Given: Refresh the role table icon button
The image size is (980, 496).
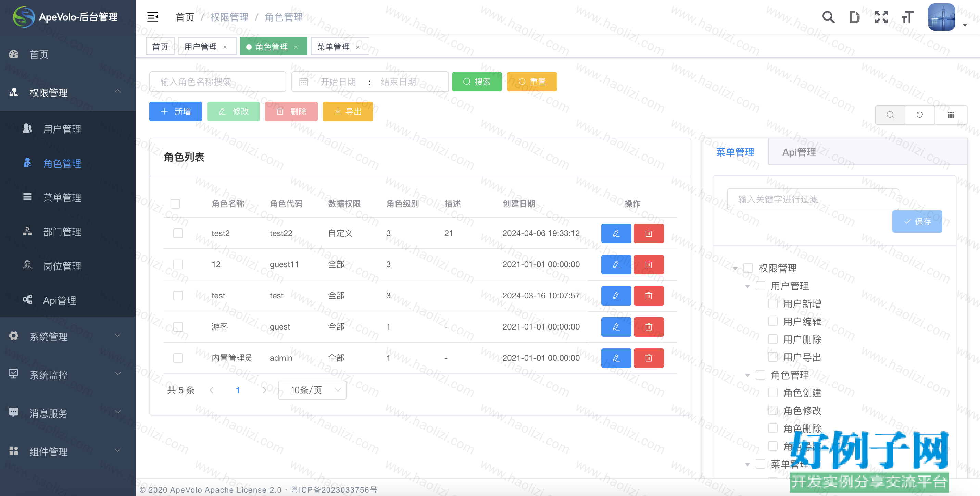Looking at the screenshot, I should (919, 114).
